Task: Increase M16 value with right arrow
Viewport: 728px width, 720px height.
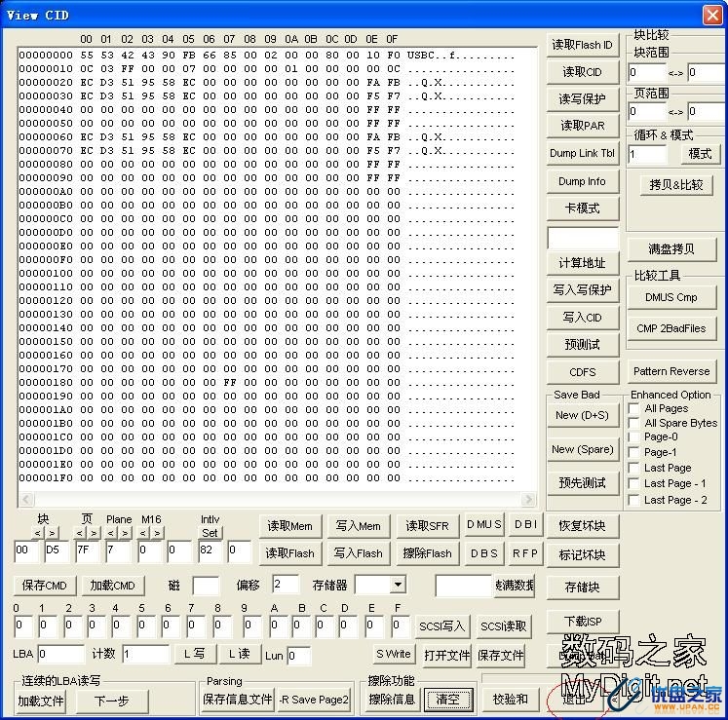Action: [158, 533]
